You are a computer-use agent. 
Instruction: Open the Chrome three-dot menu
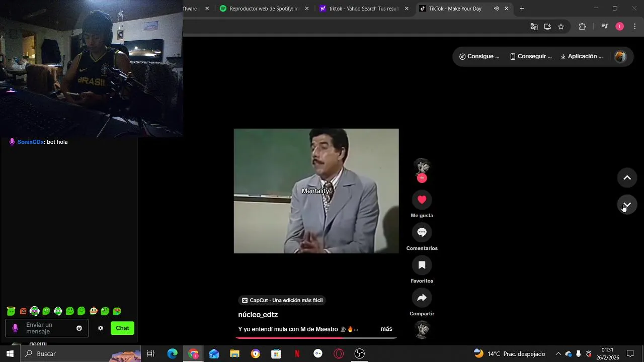point(634,27)
